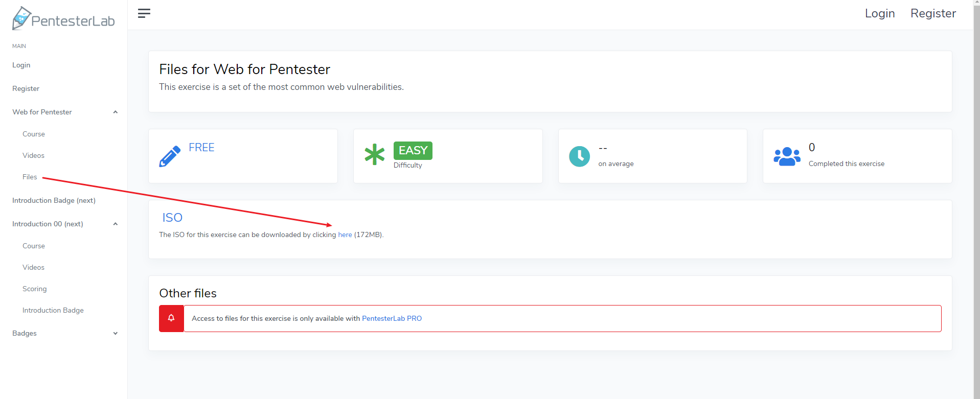Expand the Badges section chevron
980x399 pixels.
116,333
